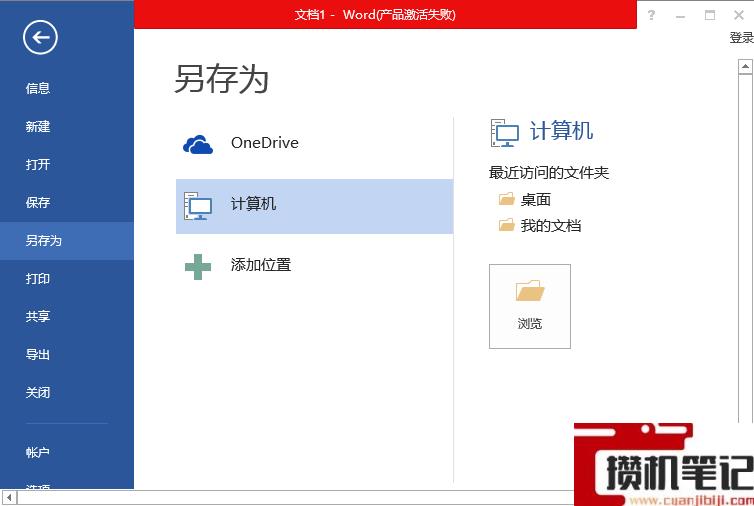
Task: Minimize the Word window
Action: [x=680, y=16]
